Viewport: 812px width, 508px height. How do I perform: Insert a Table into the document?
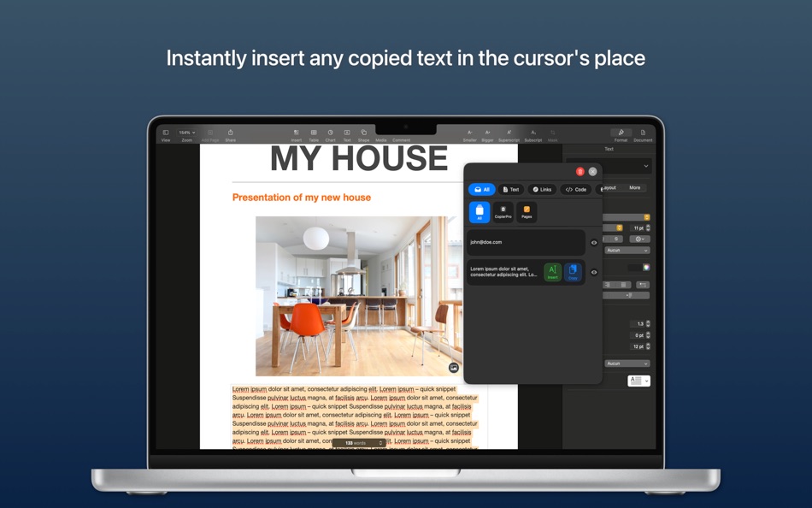tap(312, 134)
